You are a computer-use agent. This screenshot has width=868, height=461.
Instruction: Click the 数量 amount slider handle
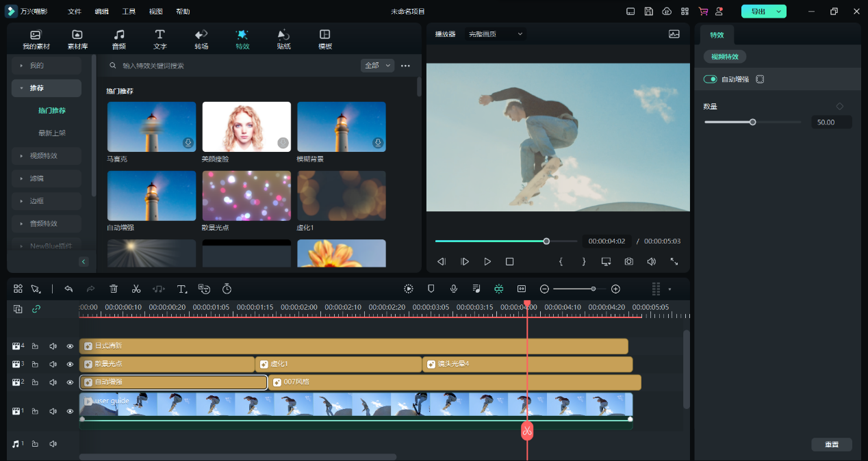[752, 122]
